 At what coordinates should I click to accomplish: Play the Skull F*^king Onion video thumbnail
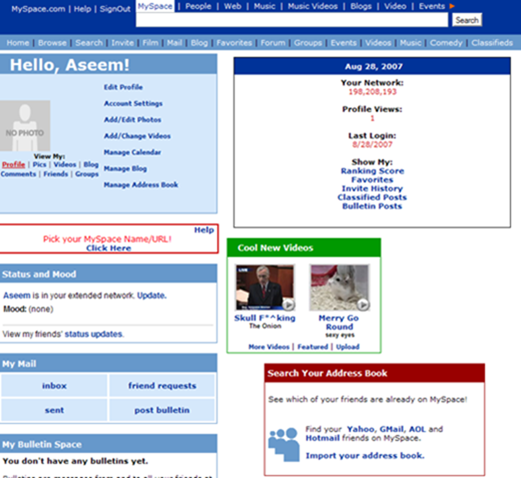(265, 288)
